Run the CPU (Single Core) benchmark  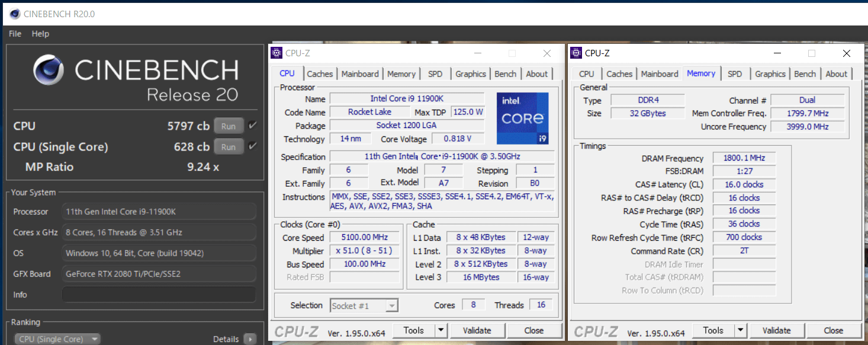229,146
